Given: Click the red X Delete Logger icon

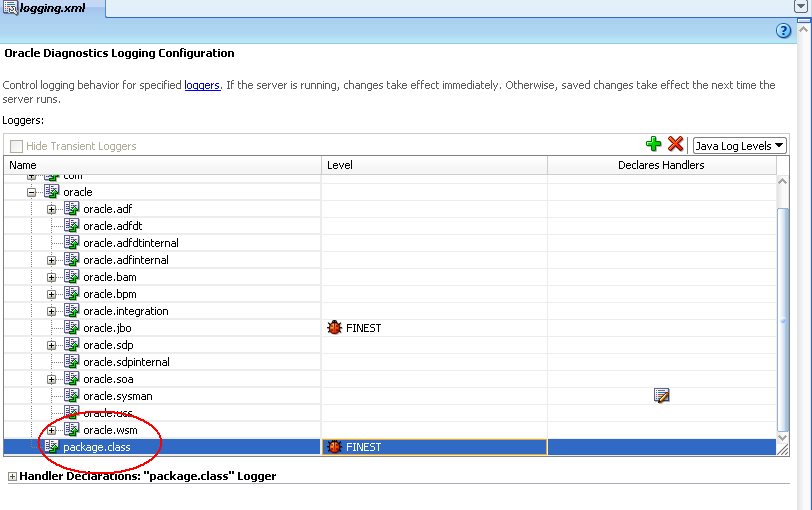Looking at the screenshot, I should pos(675,144).
